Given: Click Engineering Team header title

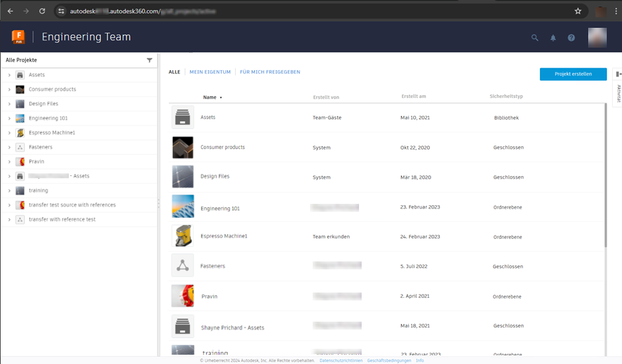Looking at the screenshot, I should (86, 37).
